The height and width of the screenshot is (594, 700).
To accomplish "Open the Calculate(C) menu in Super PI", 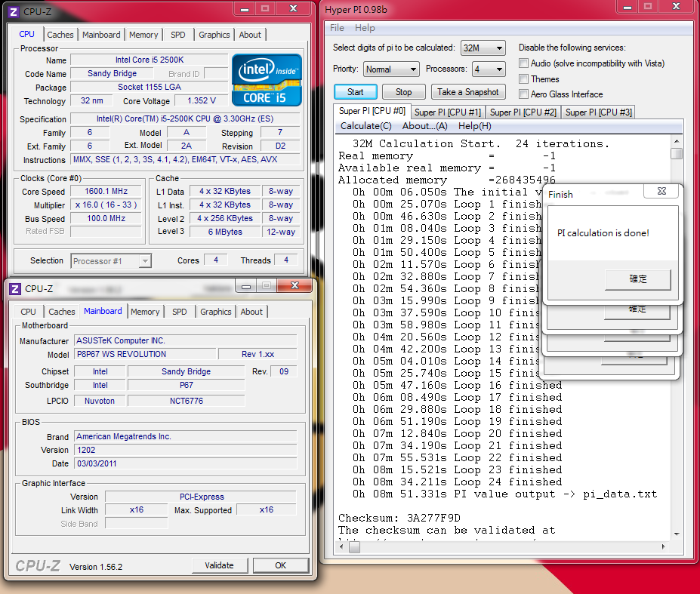I will 366,126.
